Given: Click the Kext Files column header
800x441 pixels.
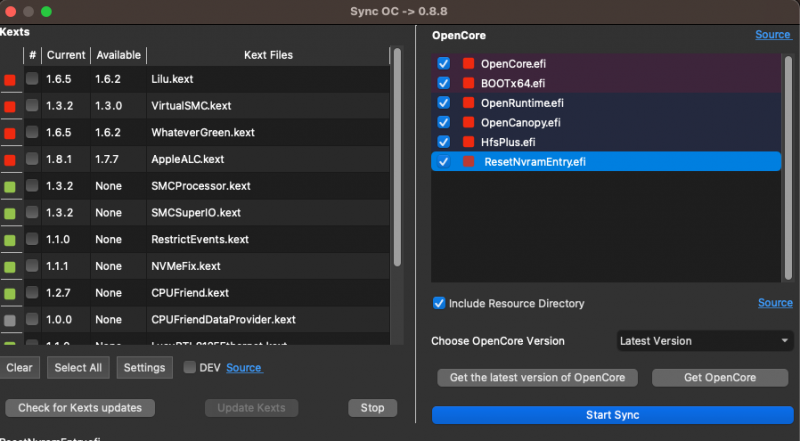Looking at the screenshot, I should [x=268, y=55].
